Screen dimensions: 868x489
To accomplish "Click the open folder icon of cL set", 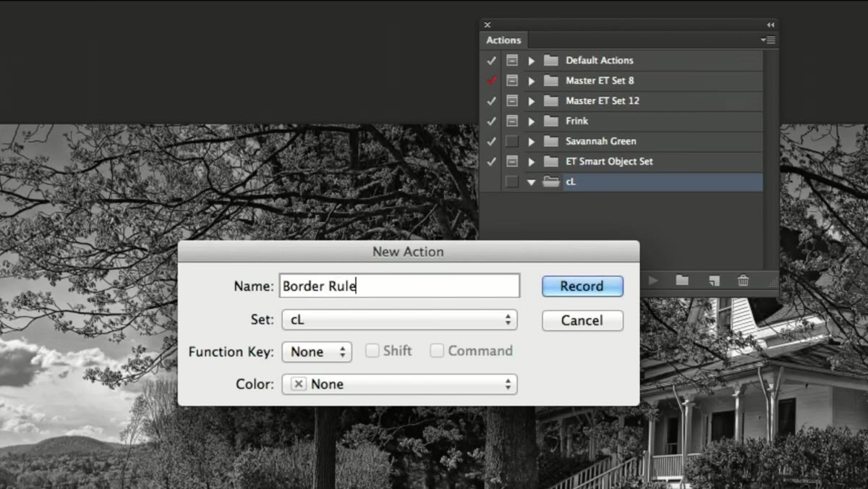I will click(x=551, y=182).
